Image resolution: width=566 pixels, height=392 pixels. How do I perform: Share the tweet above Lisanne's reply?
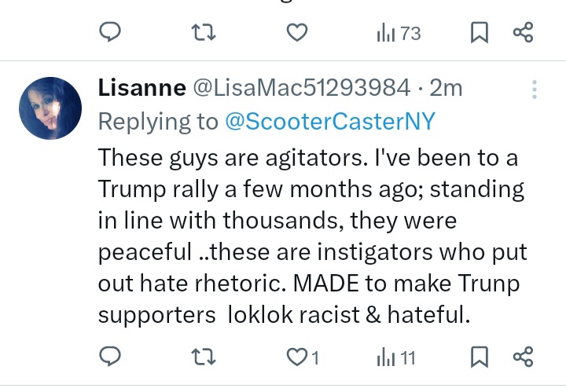[x=523, y=33]
